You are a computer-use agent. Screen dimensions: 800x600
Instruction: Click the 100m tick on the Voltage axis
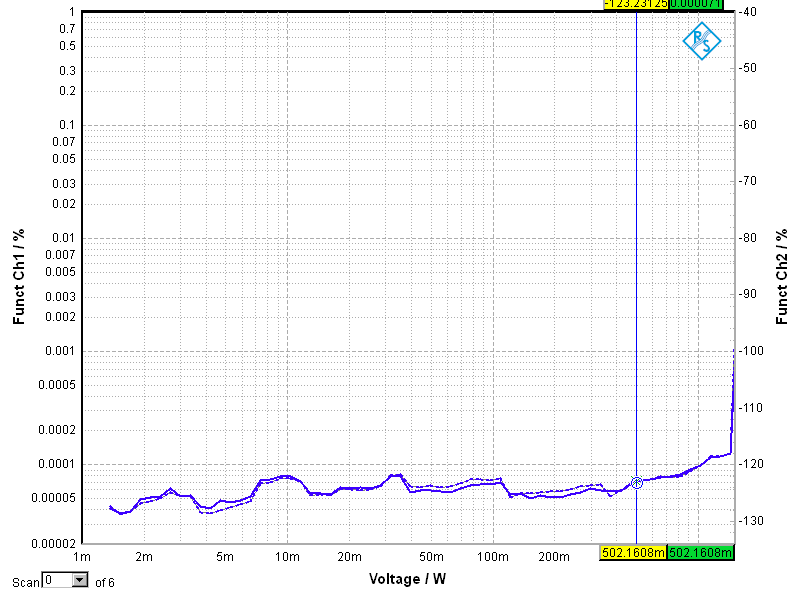(492, 556)
